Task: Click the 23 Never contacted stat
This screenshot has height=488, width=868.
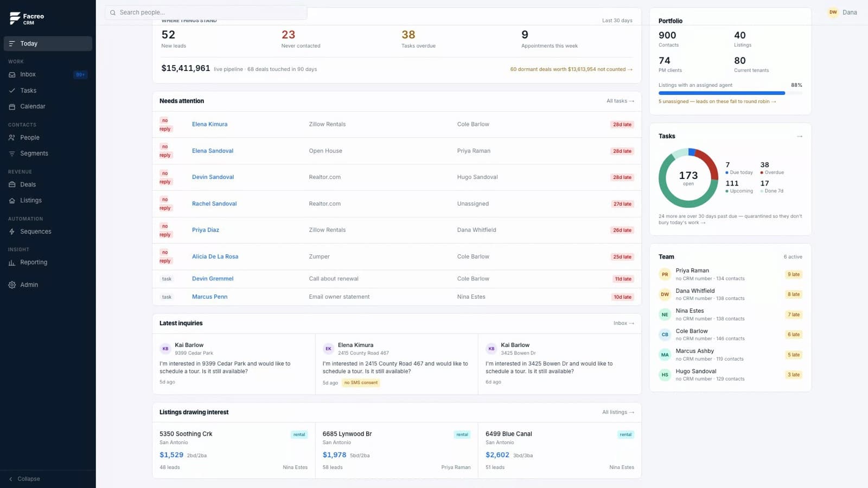Action: pos(301,38)
